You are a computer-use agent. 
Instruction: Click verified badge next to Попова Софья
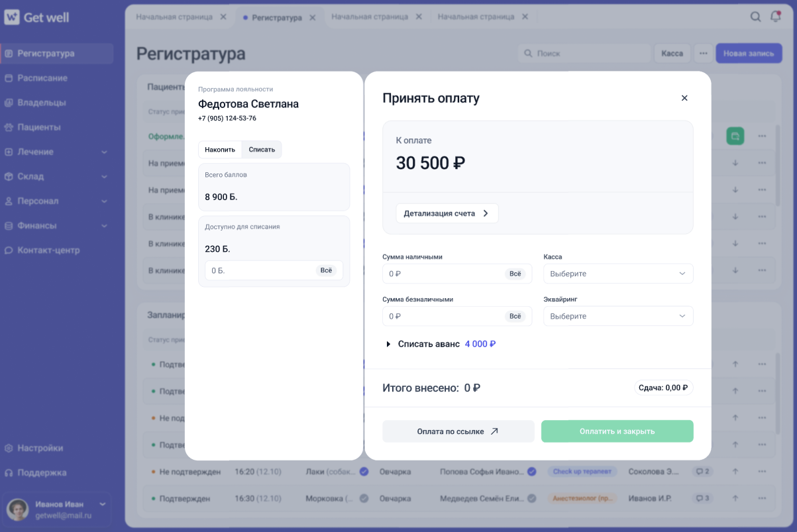coord(531,472)
